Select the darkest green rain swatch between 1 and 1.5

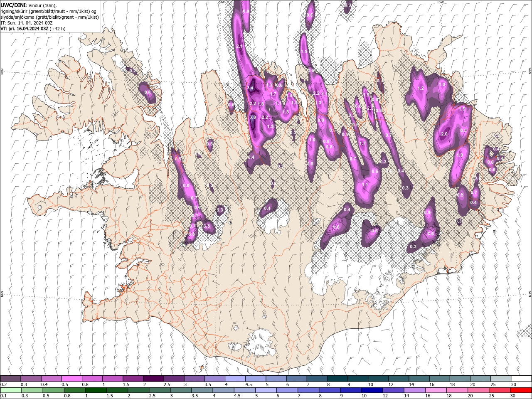96,390
